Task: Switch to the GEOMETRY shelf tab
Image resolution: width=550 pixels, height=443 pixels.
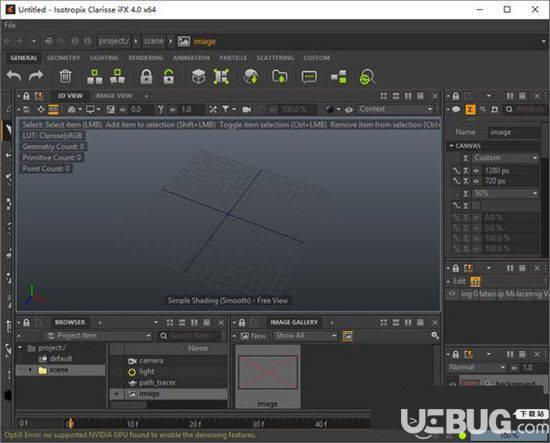Action: coord(63,58)
